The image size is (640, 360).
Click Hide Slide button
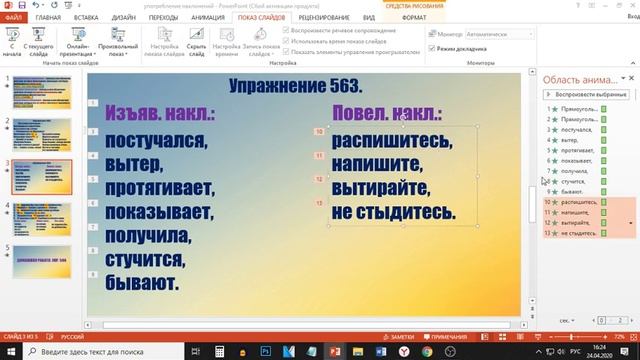(x=196, y=42)
